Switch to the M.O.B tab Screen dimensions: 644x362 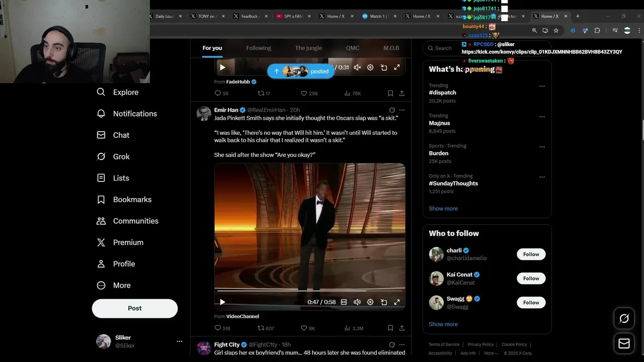click(391, 48)
